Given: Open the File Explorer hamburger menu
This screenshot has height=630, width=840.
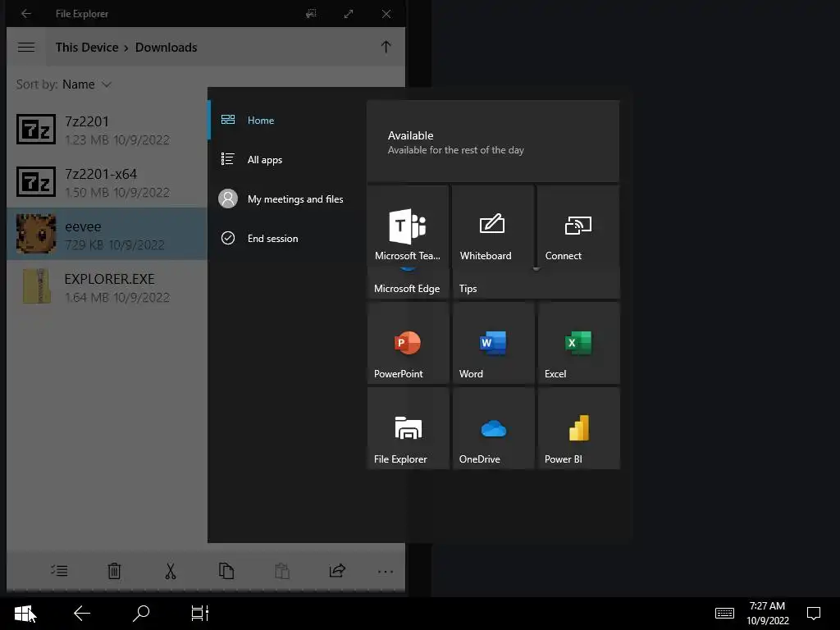Looking at the screenshot, I should pyautogui.click(x=26, y=47).
